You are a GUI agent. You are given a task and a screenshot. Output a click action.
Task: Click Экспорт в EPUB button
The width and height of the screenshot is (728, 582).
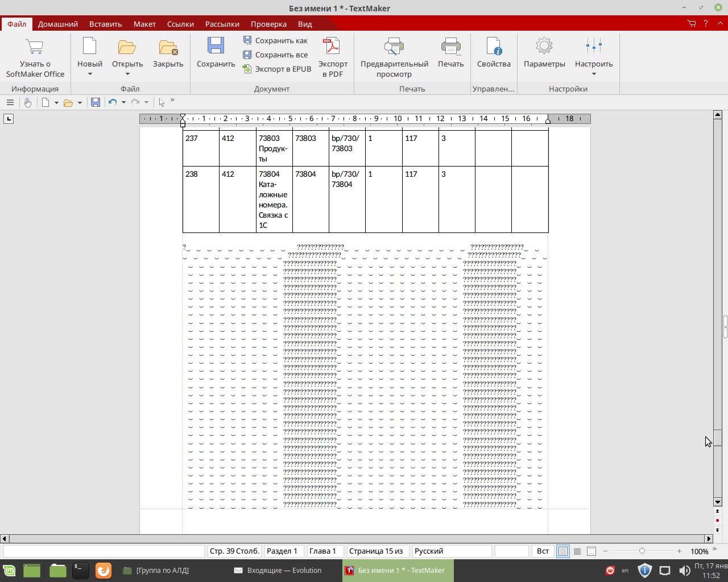click(277, 69)
